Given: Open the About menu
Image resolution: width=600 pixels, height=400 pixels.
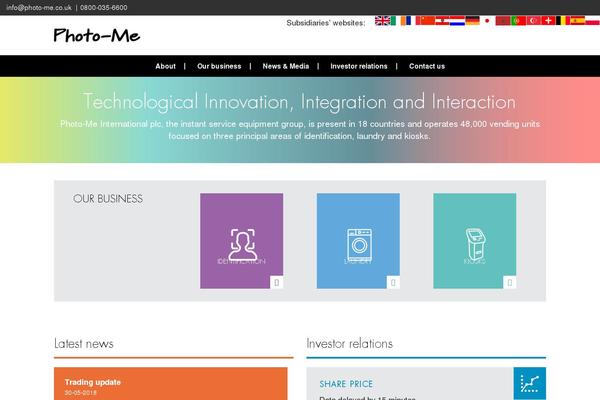Looking at the screenshot, I should (165, 66).
